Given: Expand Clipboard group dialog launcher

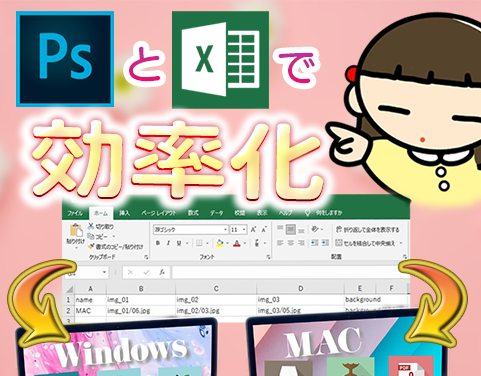Looking at the screenshot, I should 146,257.
